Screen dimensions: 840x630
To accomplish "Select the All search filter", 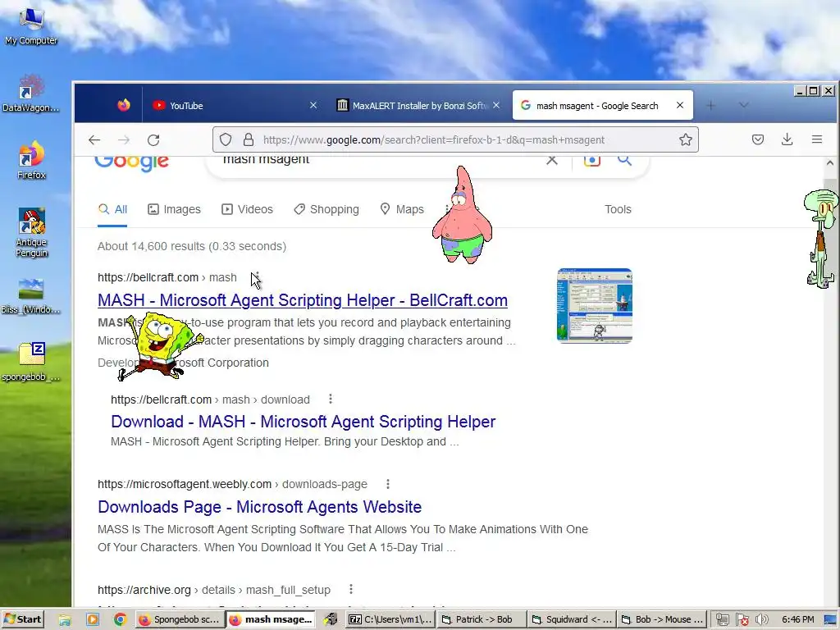I will pos(112,209).
